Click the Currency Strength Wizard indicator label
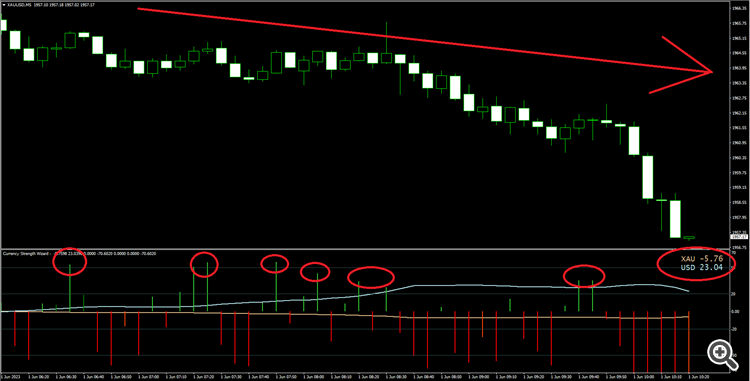The image size is (750, 381). [x=26, y=254]
